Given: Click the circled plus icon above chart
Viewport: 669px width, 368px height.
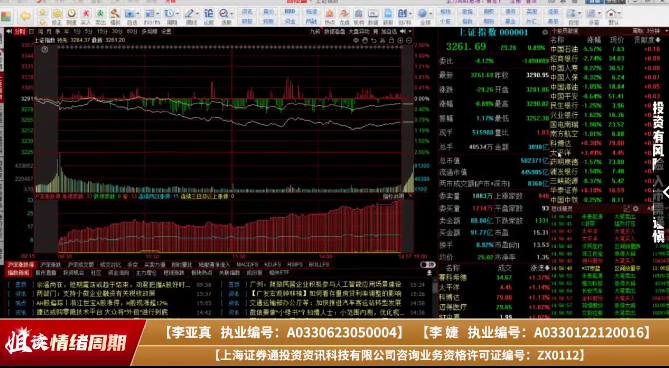Looking at the screenshot, I should coord(400,40).
